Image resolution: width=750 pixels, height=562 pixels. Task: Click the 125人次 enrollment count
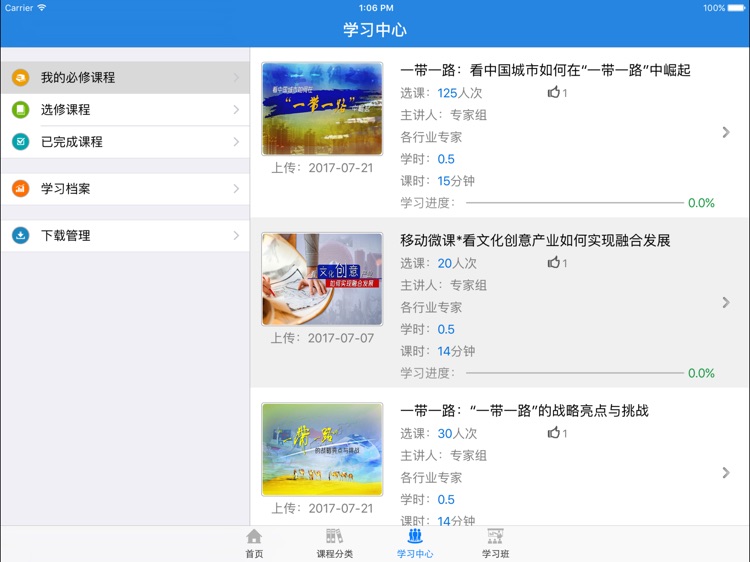click(460, 93)
